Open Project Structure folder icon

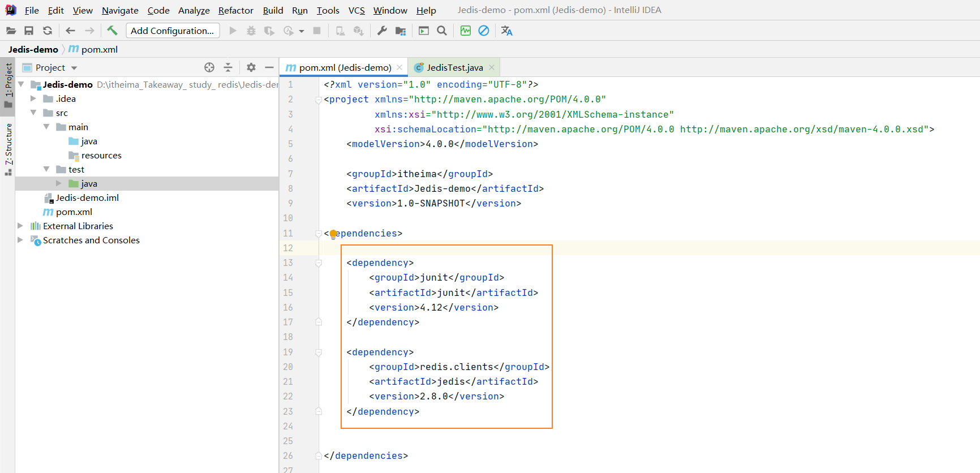(x=401, y=31)
